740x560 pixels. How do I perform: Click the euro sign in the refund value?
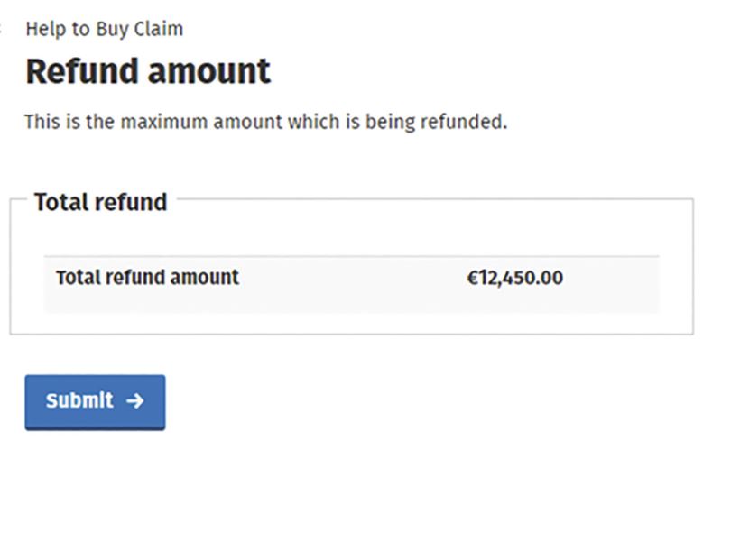tap(472, 278)
